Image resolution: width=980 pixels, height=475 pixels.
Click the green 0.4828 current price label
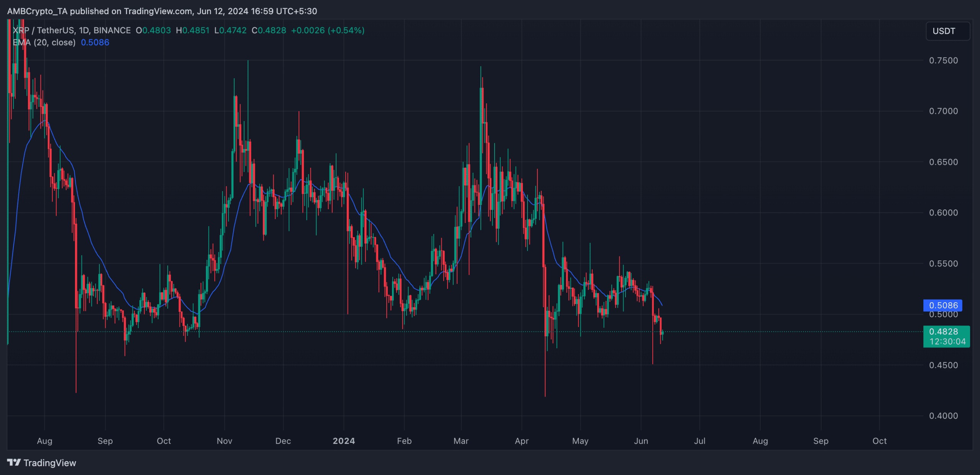pyautogui.click(x=943, y=331)
